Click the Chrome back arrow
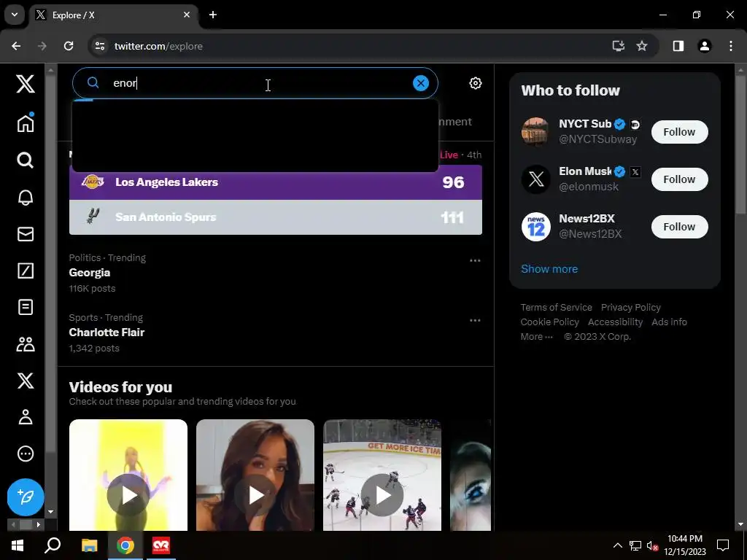This screenshot has width=747, height=560. point(16,46)
